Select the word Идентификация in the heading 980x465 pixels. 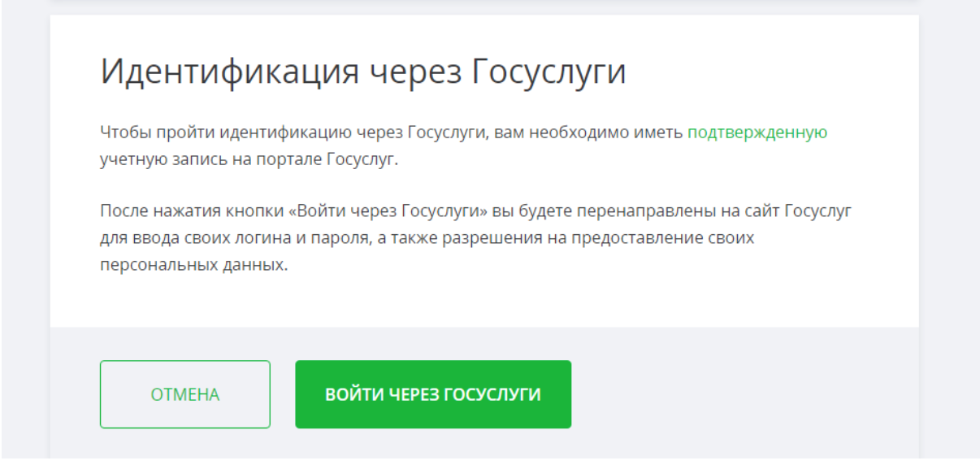[230, 72]
